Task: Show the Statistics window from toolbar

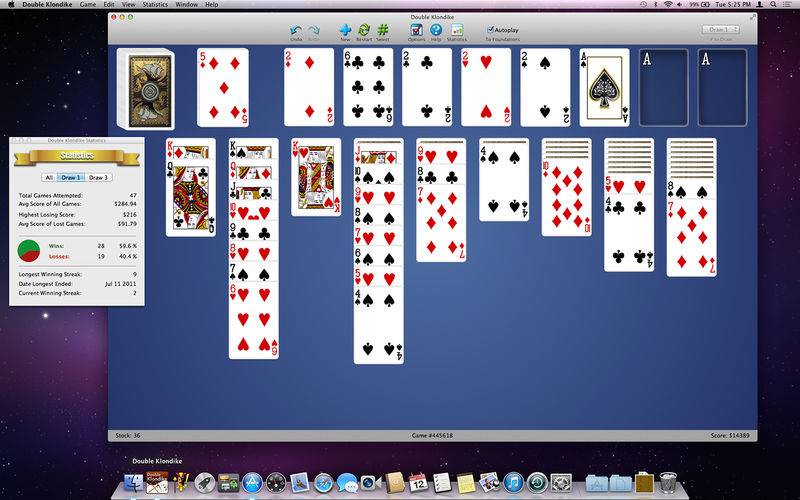Action: click(457, 30)
